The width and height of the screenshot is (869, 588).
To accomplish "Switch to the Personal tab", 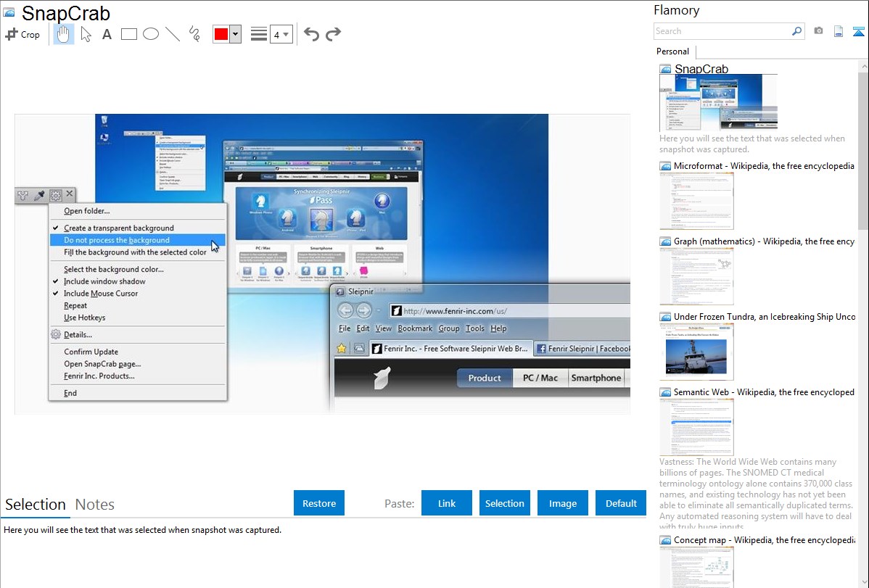I will click(x=673, y=51).
